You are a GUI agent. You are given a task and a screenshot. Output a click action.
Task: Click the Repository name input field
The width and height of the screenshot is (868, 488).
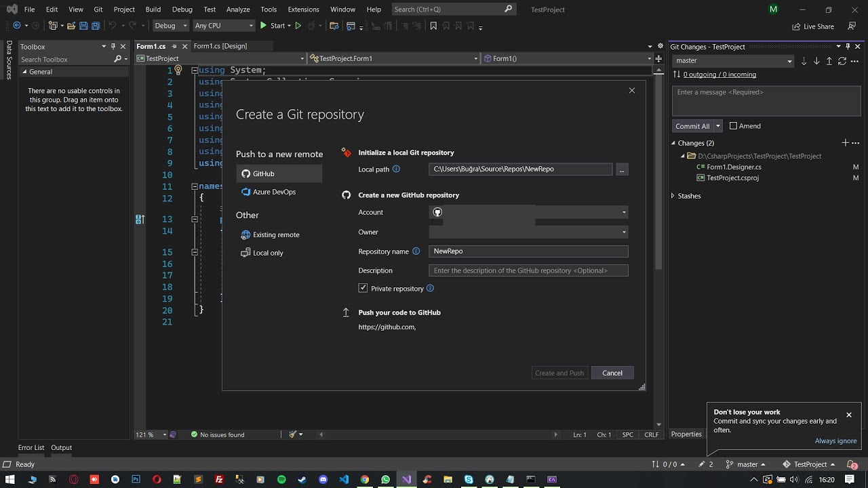pos(529,251)
